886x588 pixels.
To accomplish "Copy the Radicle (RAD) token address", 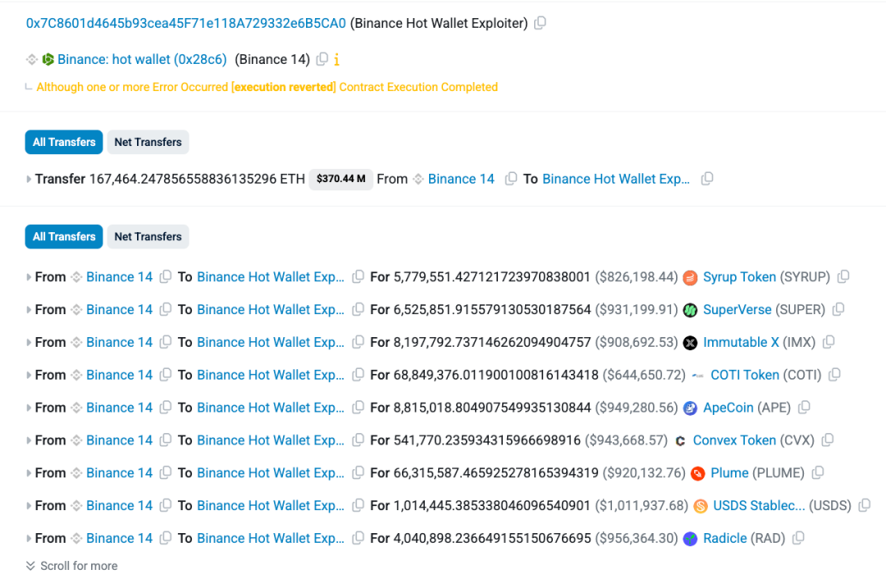I will pyautogui.click(x=798, y=538).
